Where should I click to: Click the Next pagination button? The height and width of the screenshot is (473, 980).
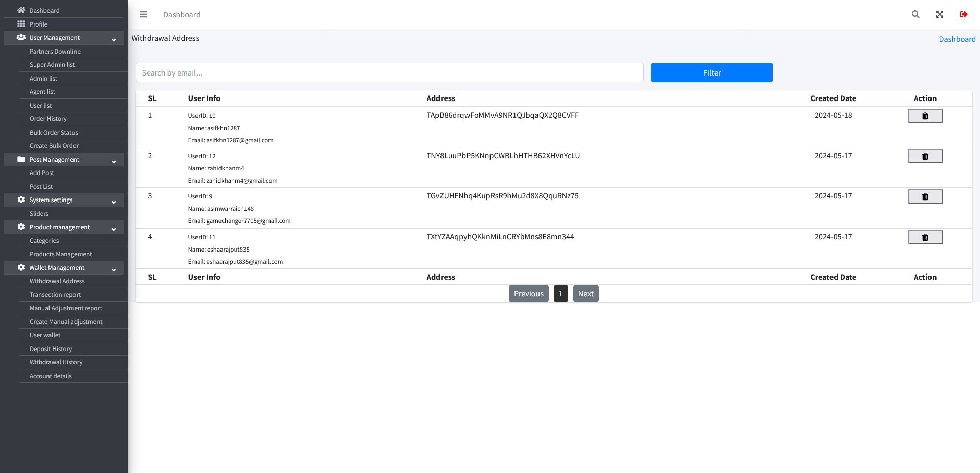pyautogui.click(x=585, y=293)
